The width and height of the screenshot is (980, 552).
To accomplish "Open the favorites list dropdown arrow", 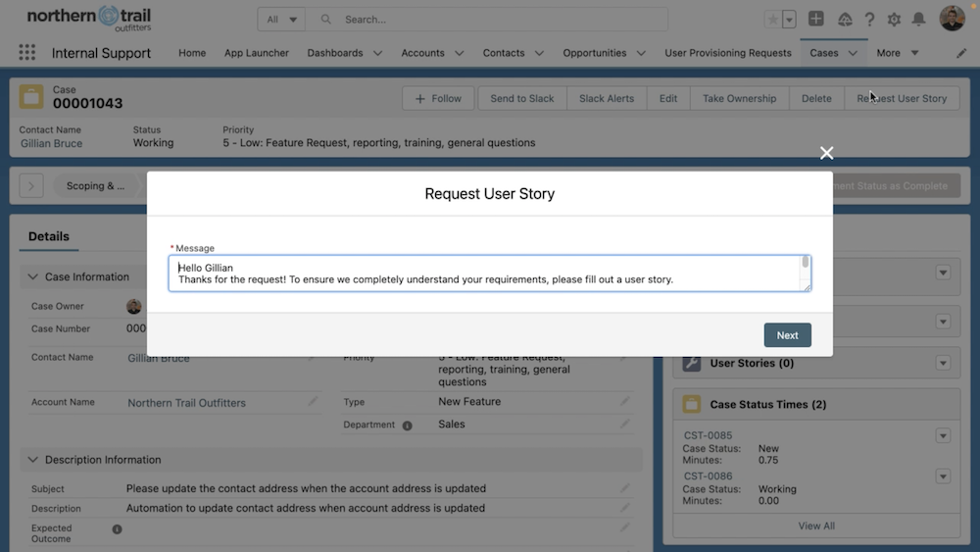I will point(789,20).
